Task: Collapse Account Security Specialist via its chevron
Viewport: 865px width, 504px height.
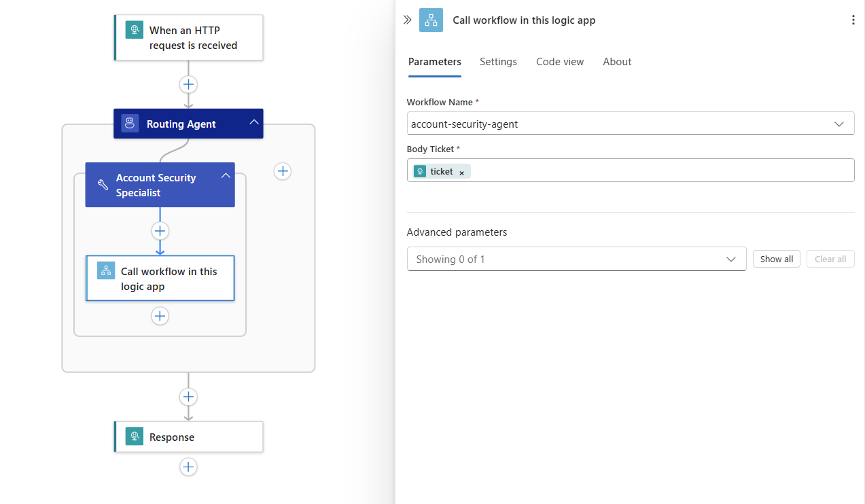Action: [226, 175]
